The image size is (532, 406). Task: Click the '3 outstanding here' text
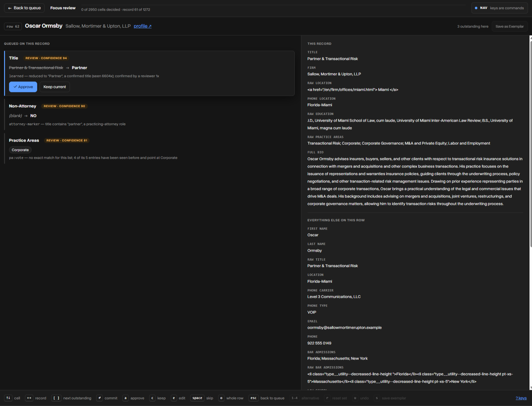473,27
